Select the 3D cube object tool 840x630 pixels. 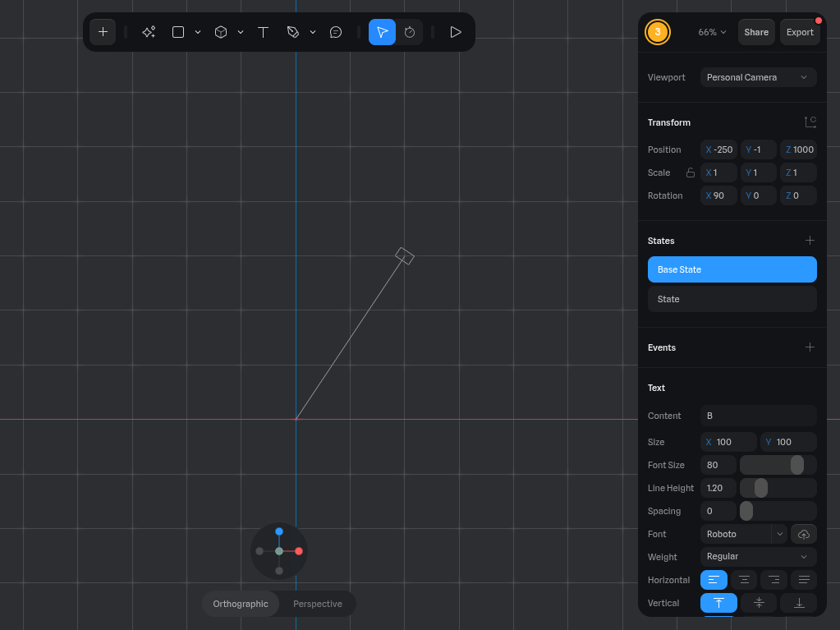[x=221, y=32]
